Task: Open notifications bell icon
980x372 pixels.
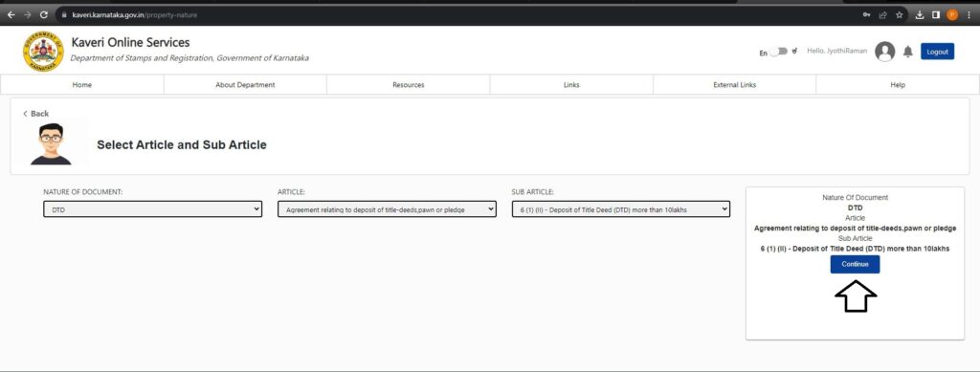Action: (x=908, y=52)
